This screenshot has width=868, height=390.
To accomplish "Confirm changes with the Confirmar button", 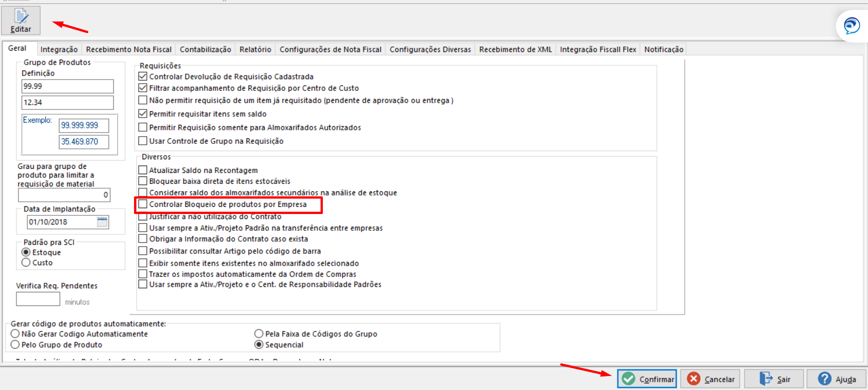I will (647, 379).
